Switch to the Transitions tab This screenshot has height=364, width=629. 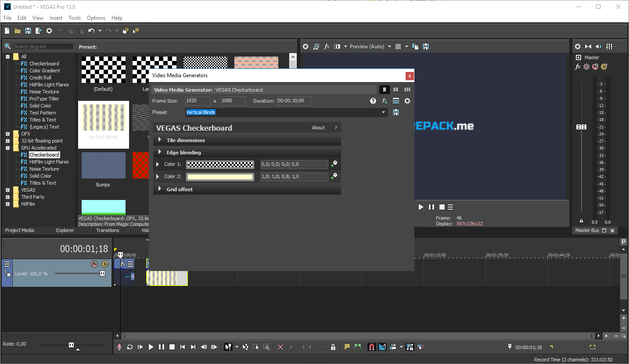coord(108,230)
